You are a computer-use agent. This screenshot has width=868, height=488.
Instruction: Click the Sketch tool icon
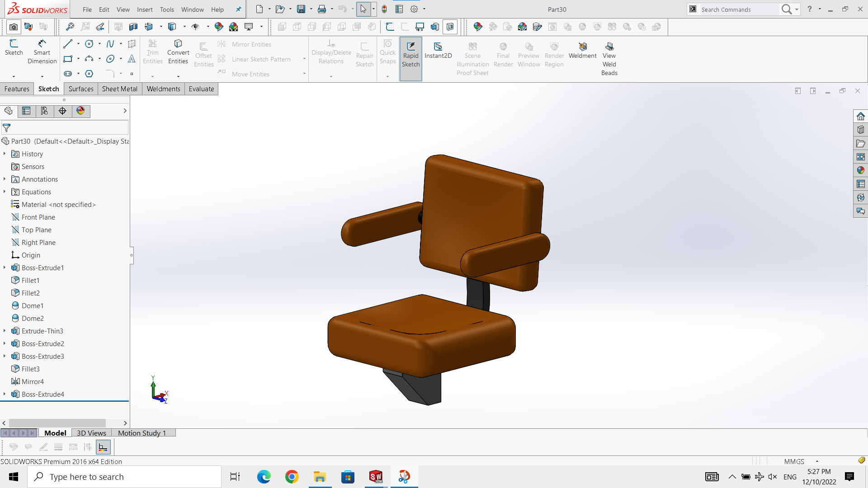click(x=14, y=47)
